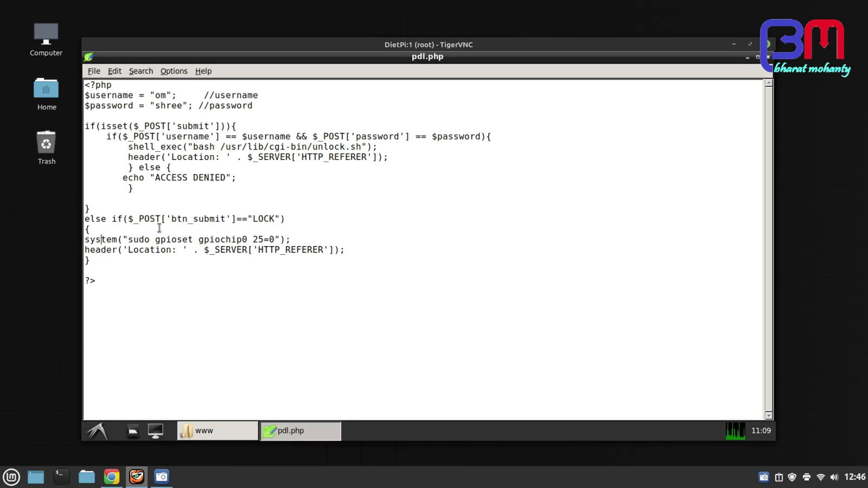Switch to pdl.php taskbar button

(x=301, y=431)
